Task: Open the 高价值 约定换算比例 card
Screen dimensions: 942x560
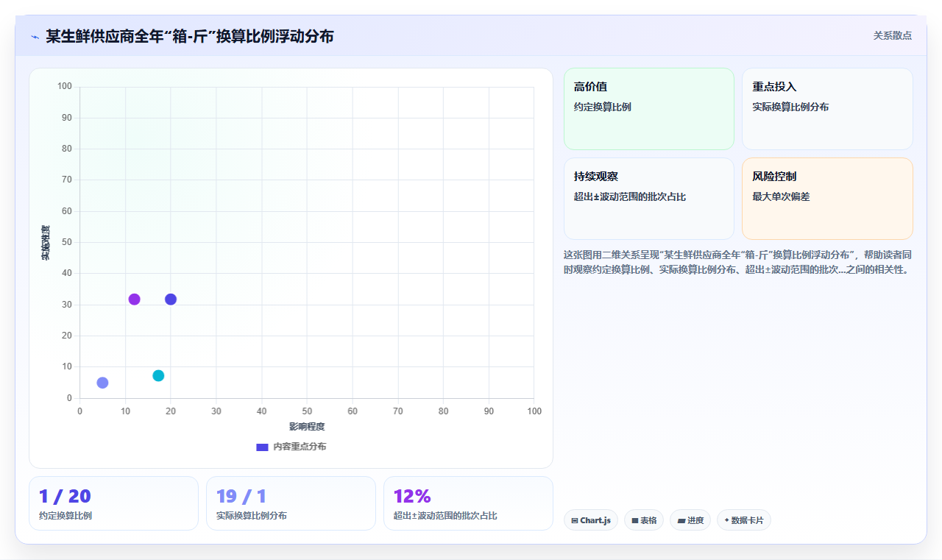Action: (x=649, y=109)
